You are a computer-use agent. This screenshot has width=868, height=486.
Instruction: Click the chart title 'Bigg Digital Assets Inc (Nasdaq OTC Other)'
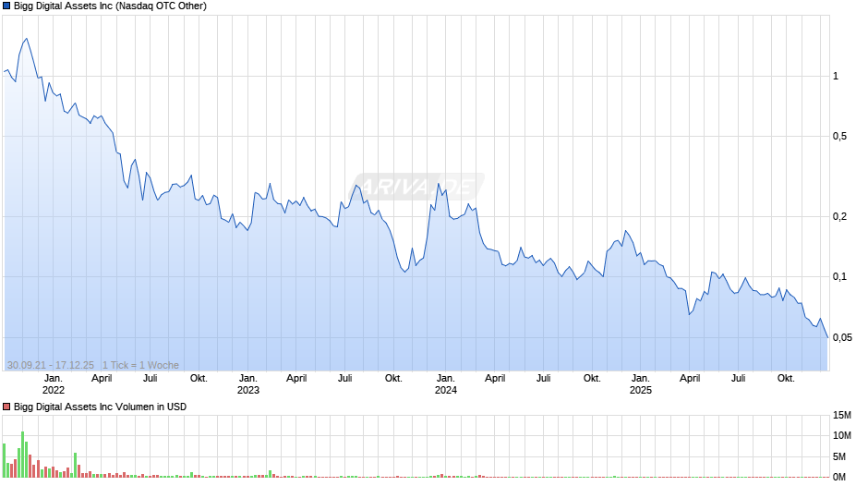tap(110, 6)
